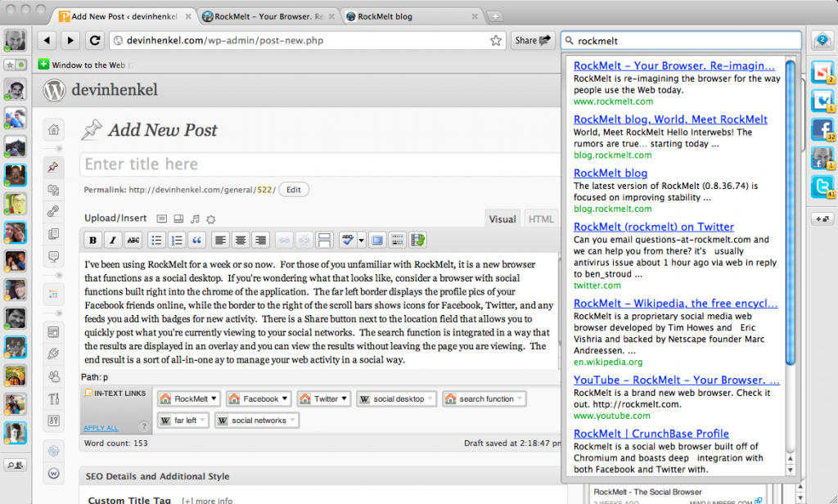The width and height of the screenshot is (838, 504).
Task: Open the Users icon in sidebar
Action: click(x=53, y=376)
